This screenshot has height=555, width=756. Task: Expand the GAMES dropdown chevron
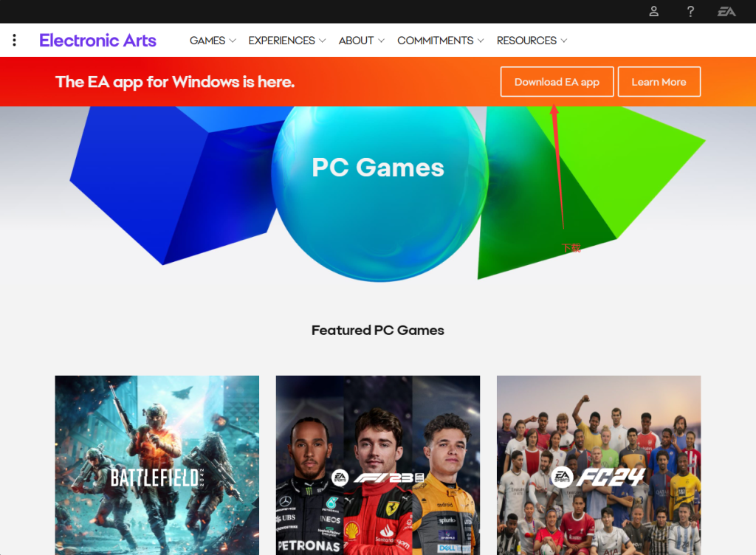pos(233,41)
